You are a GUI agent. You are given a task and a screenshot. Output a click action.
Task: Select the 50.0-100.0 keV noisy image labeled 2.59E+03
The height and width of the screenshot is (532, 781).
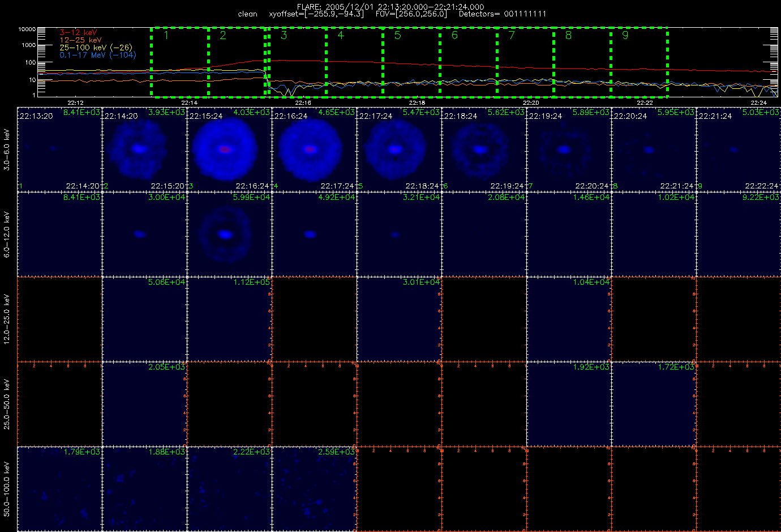(x=314, y=488)
